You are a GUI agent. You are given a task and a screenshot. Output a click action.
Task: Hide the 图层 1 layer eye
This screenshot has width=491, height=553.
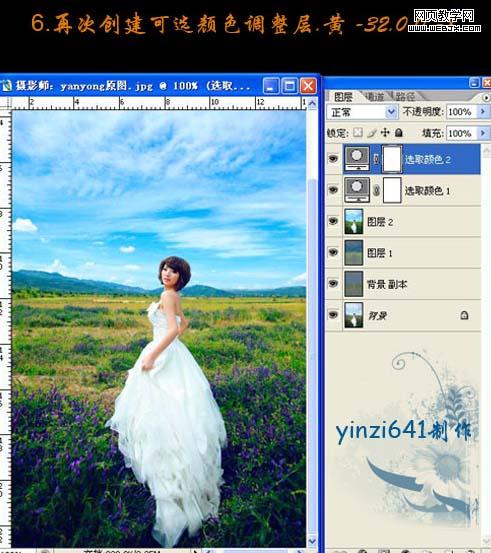coord(333,252)
